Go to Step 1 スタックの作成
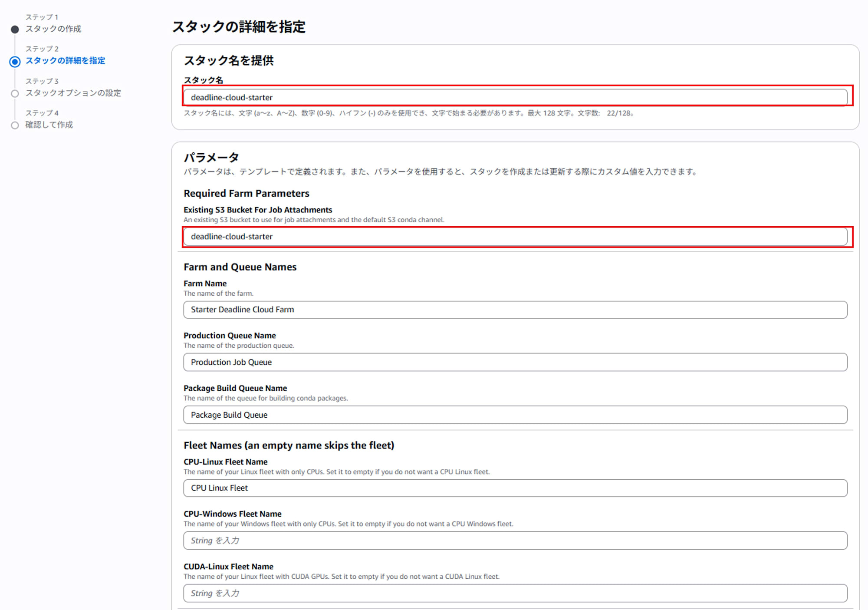 coord(53,29)
